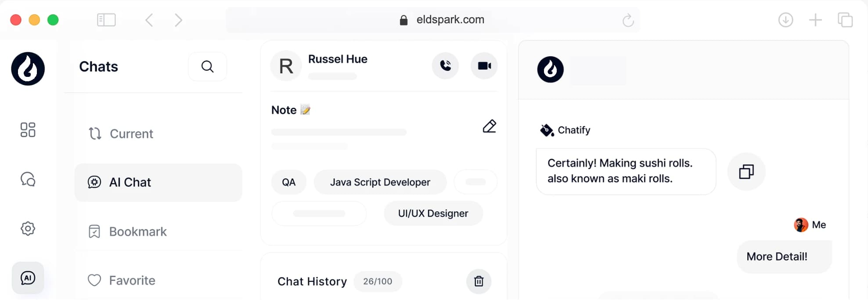
Task: Click the QA tag
Action: pos(288,182)
